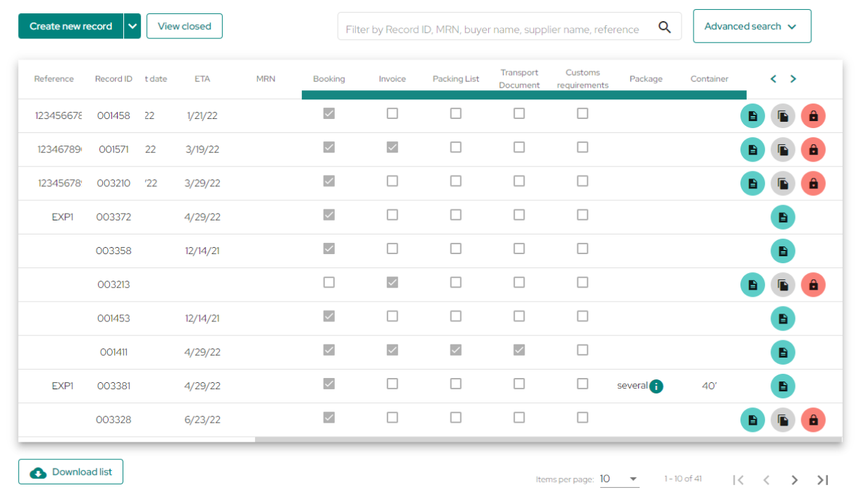Expand the Advanced search dropdown

[752, 26]
